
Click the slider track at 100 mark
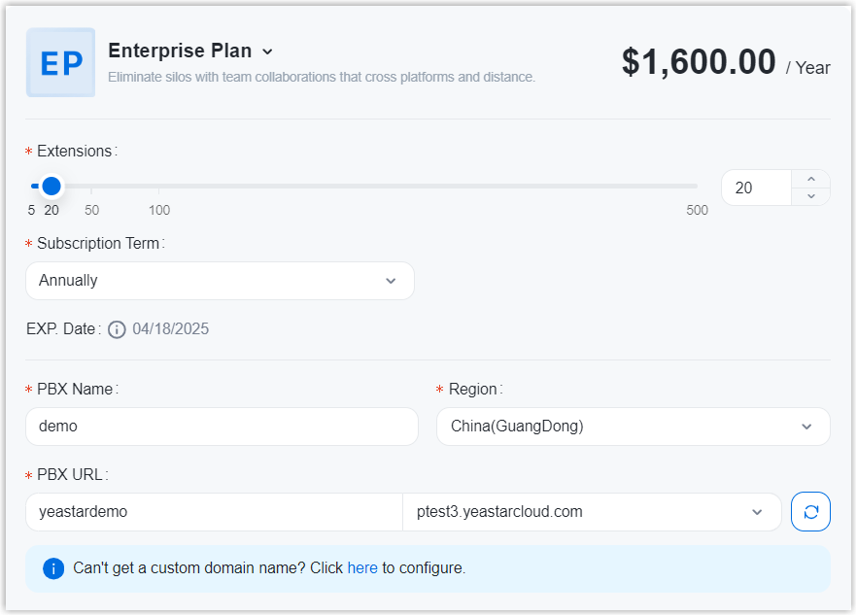pos(159,186)
